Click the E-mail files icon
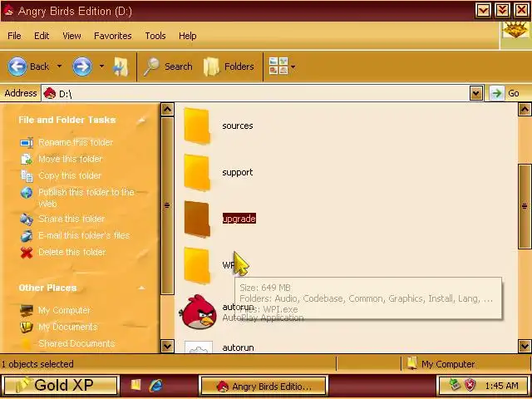This screenshot has width=532, height=399. pyautogui.click(x=27, y=236)
